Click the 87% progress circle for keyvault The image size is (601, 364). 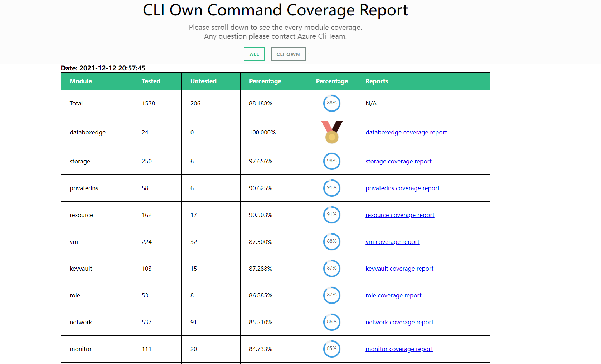(332, 269)
